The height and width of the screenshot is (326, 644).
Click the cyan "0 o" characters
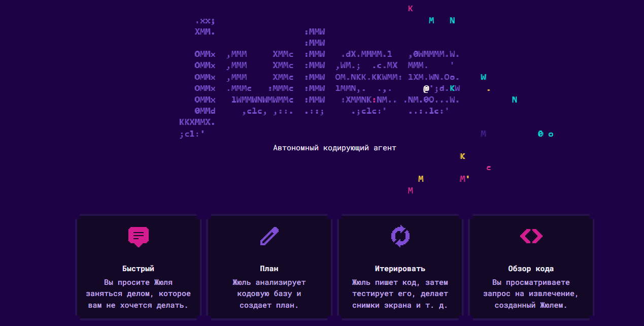click(545, 134)
